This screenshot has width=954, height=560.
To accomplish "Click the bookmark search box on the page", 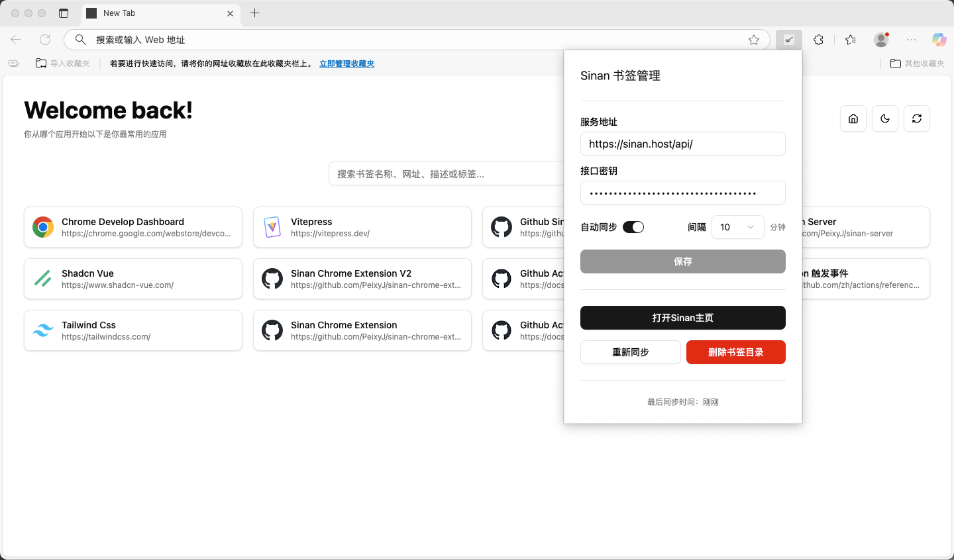I will coord(447,174).
